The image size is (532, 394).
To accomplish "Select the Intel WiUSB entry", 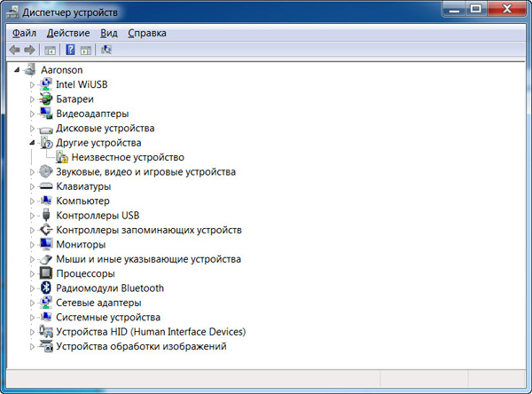I will click(x=82, y=84).
